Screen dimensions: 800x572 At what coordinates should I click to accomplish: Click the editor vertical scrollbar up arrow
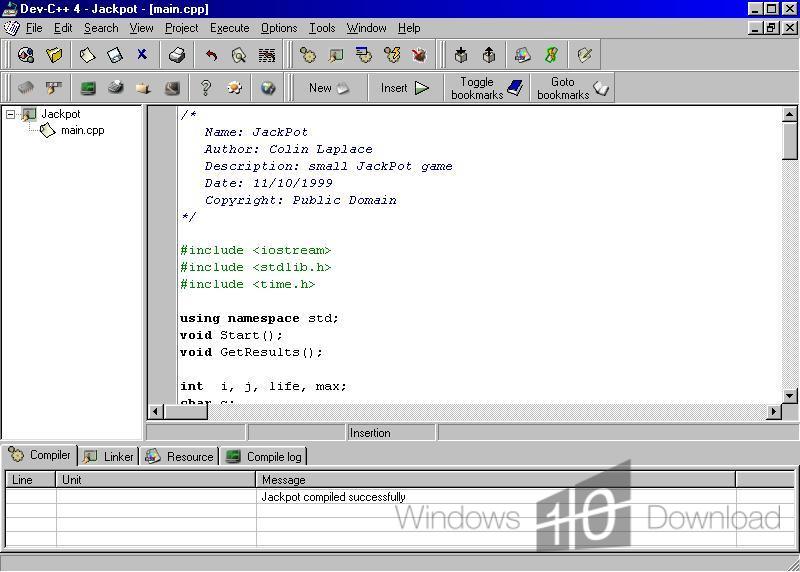[789, 114]
